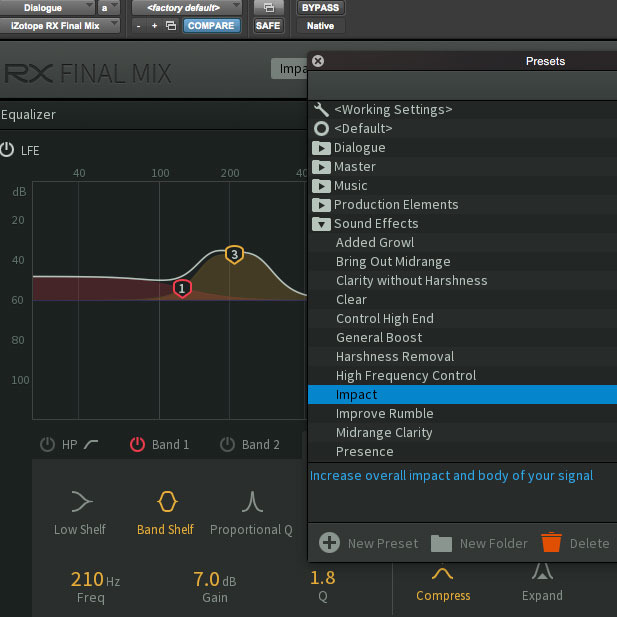Click the copy settings icon beside COMPARE

click(x=171, y=26)
